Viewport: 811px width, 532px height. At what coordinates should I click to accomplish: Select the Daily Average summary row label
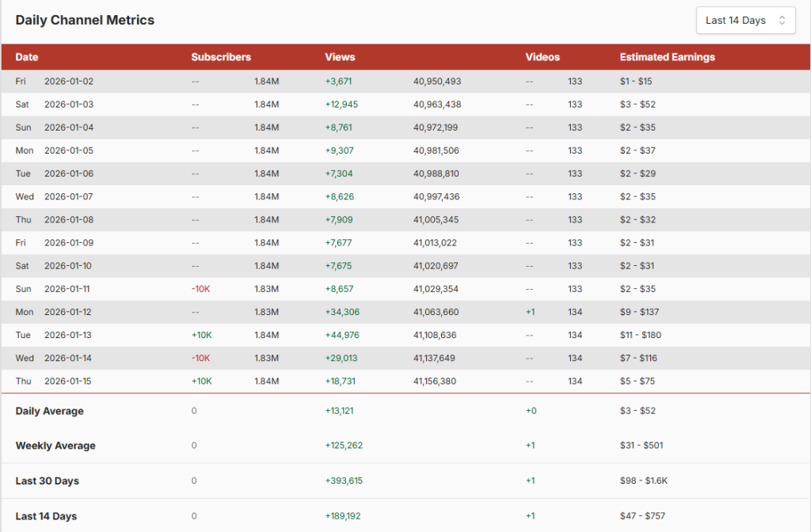tap(49, 411)
